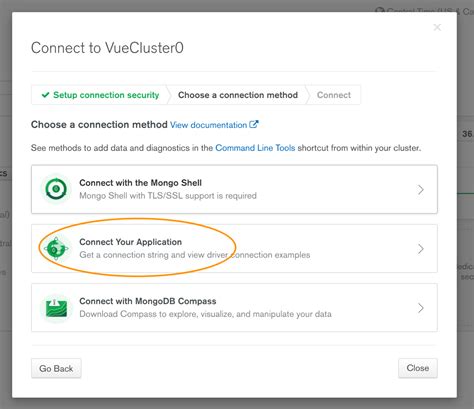
Task: Choose Connect Your Application title
Action: tap(130, 242)
